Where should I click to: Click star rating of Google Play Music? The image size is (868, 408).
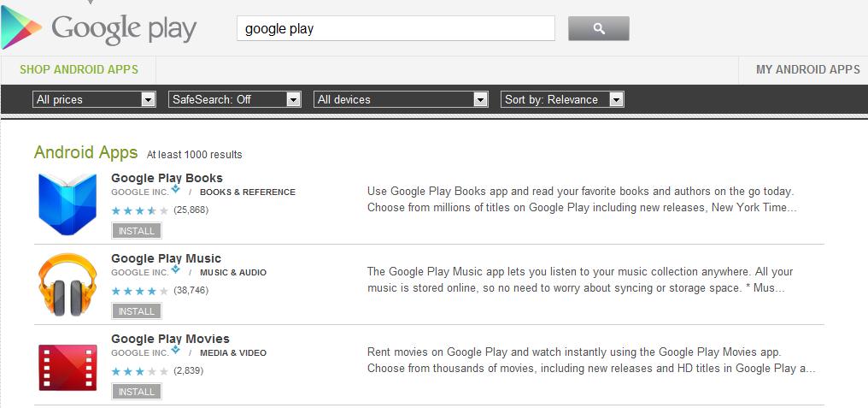pos(139,291)
